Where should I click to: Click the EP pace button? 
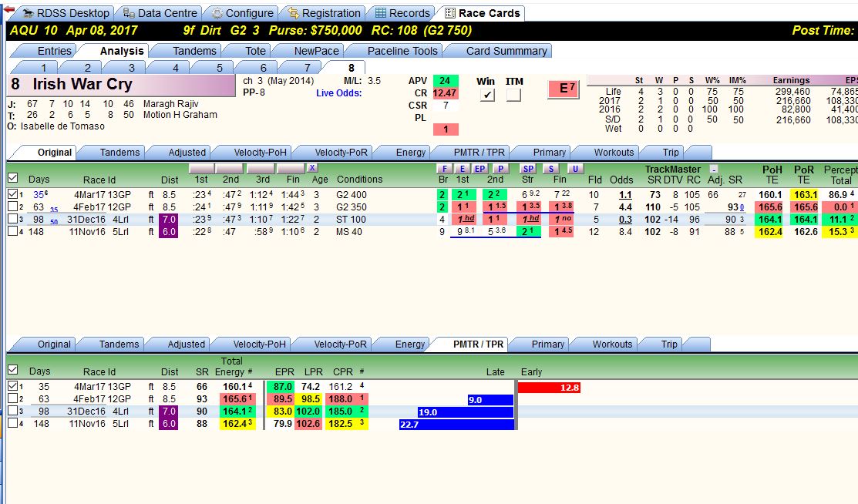[x=480, y=169]
